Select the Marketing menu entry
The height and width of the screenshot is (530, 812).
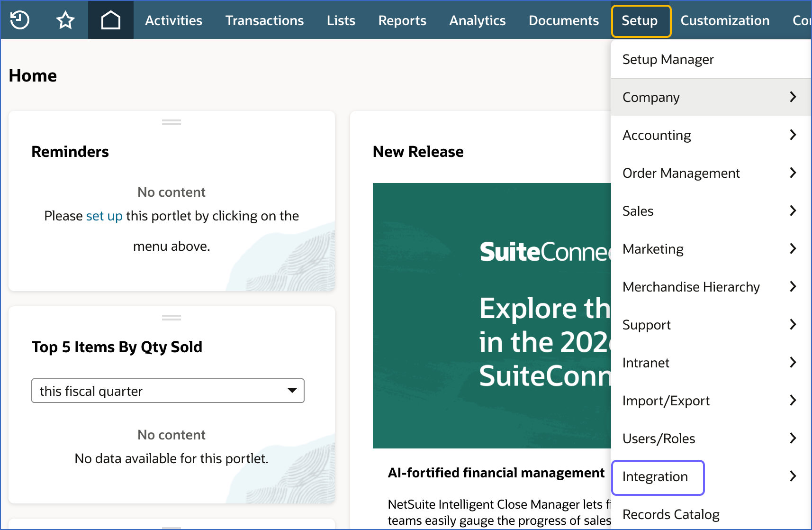[x=711, y=249]
